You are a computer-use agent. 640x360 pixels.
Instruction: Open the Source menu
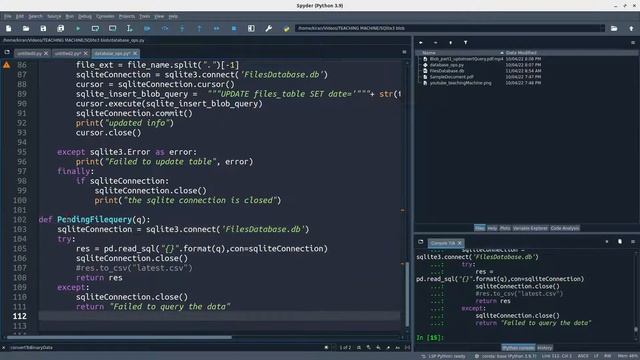point(54,16)
